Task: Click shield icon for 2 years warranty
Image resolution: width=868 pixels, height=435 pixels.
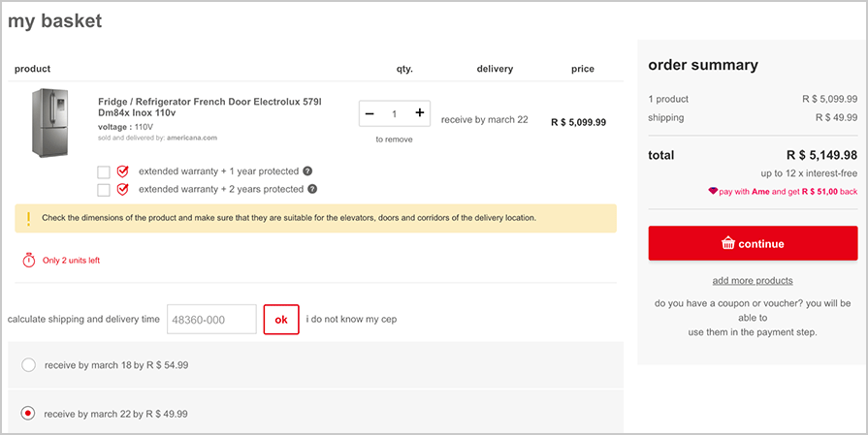Action: click(123, 190)
